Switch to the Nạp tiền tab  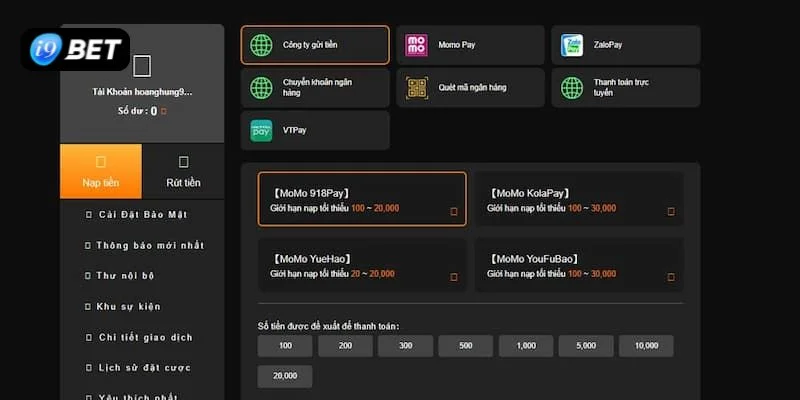pyautogui.click(x=101, y=171)
